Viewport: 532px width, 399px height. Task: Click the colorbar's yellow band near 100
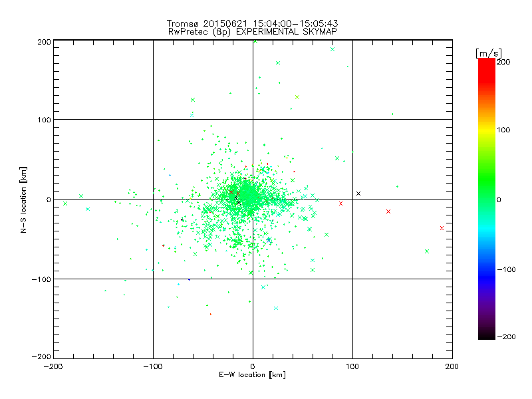point(487,130)
